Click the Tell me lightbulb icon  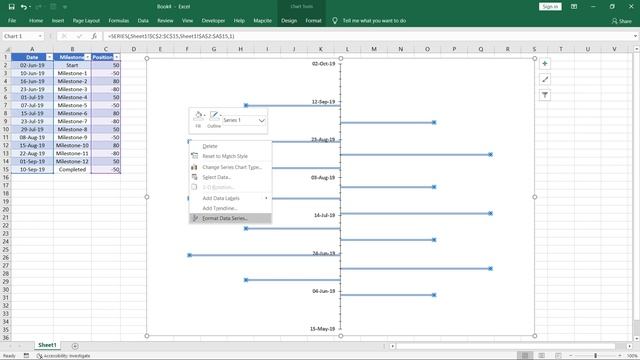coord(335,20)
